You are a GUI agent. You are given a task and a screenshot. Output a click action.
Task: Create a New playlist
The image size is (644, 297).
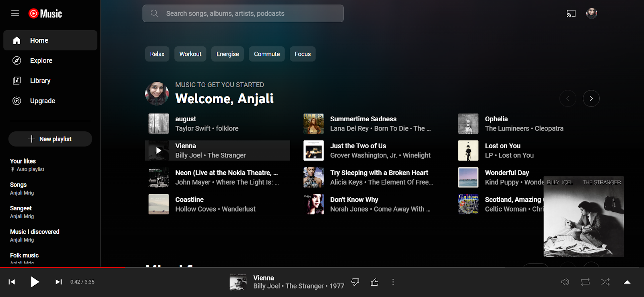pyautogui.click(x=50, y=139)
